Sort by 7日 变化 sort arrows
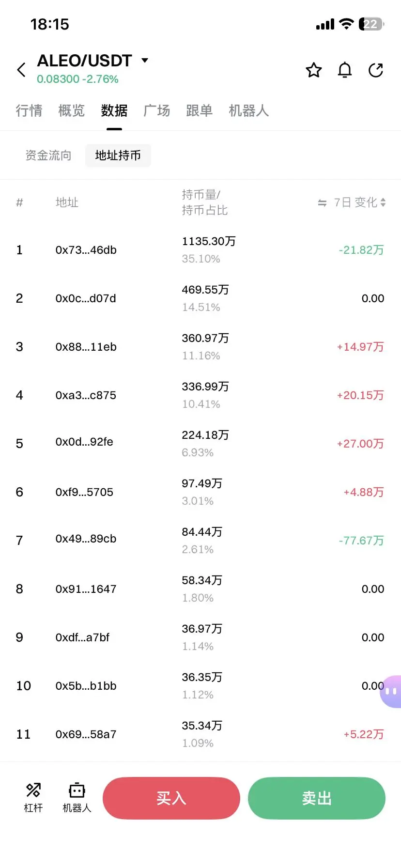The height and width of the screenshot is (868, 401). [x=383, y=202]
